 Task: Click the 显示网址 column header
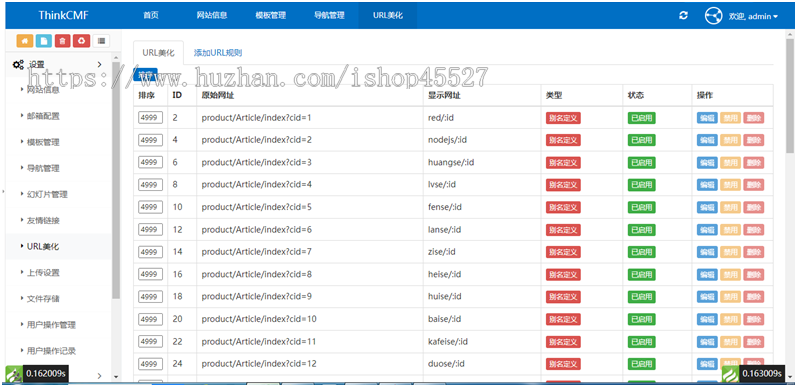point(444,95)
